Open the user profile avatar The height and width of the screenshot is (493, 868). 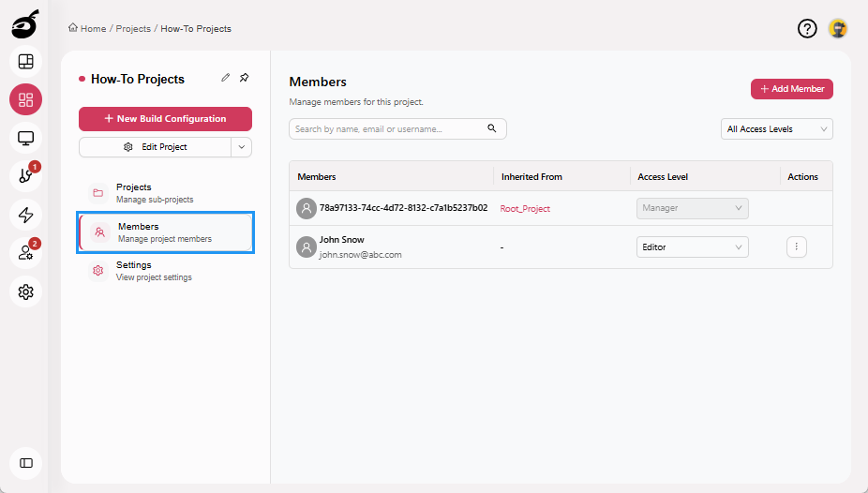click(x=838, y=28)
